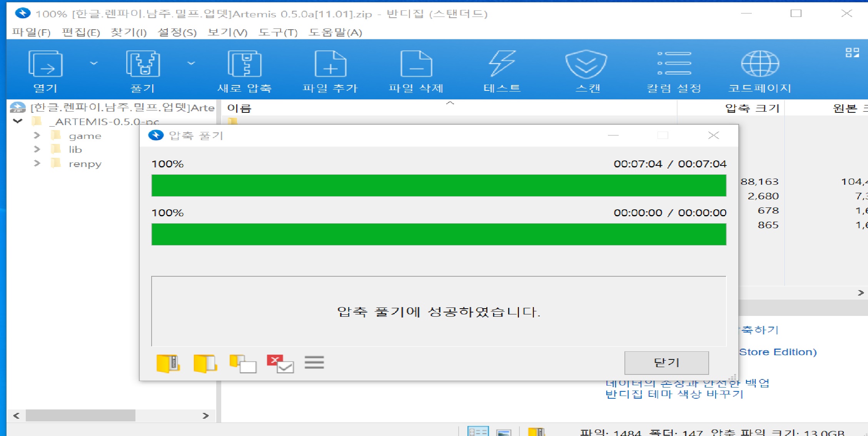Select the lib folder in the tree
The width and height of the screenshot is (868, 436).
[x=75, y=149]
